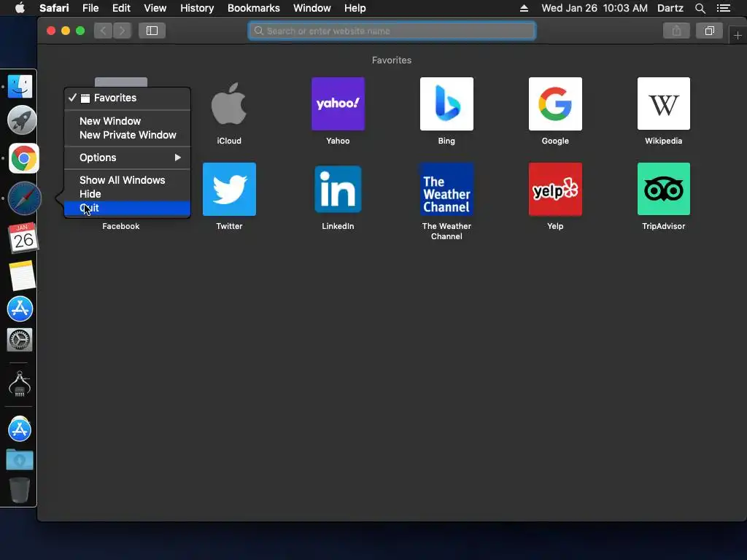Click the Share toolbar button

tap(676, 31)
